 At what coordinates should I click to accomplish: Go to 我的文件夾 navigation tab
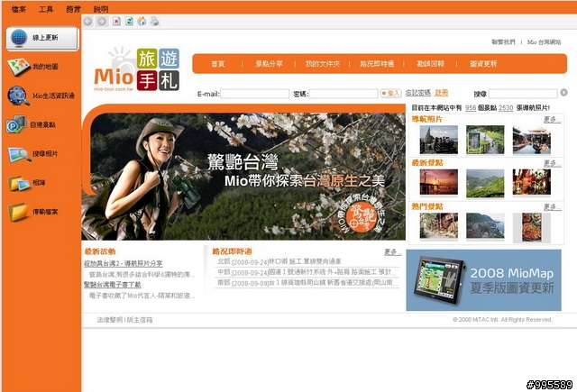(x=323, y=64)
